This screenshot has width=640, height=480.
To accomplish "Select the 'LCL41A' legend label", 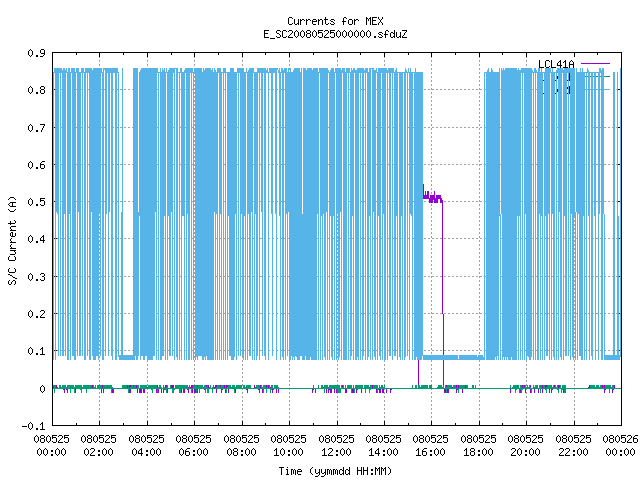I will 556,64.
